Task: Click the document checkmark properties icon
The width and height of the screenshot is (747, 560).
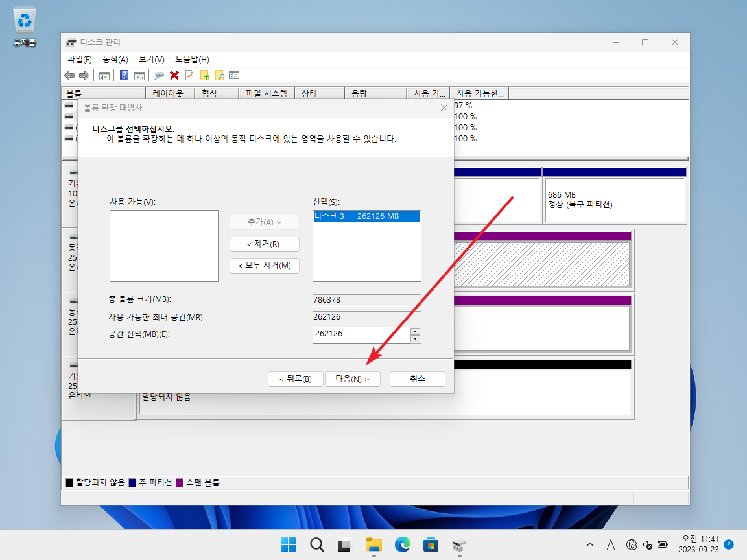Action: click(189, 75)
